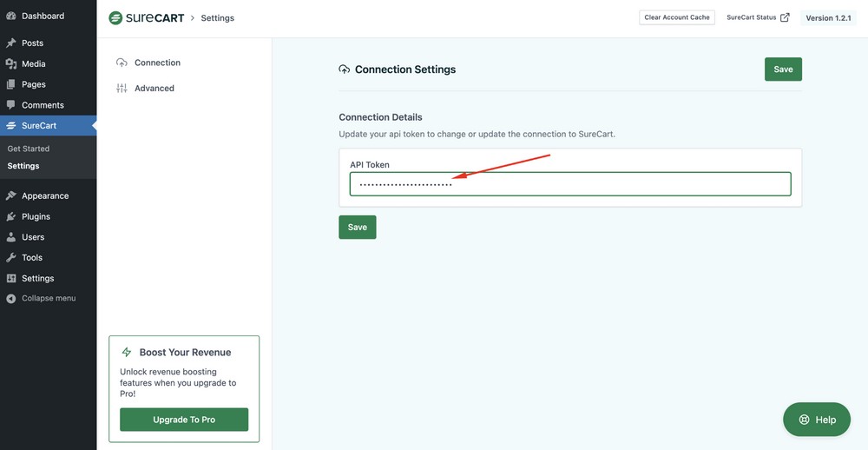Click the Connection Settings heading

[x=405, y=69]
